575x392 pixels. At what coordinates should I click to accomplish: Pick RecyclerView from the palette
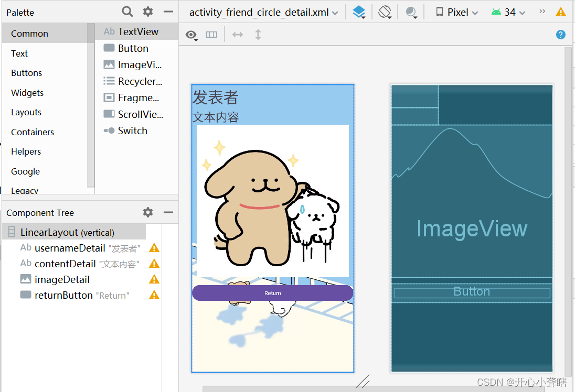point(137,81)
